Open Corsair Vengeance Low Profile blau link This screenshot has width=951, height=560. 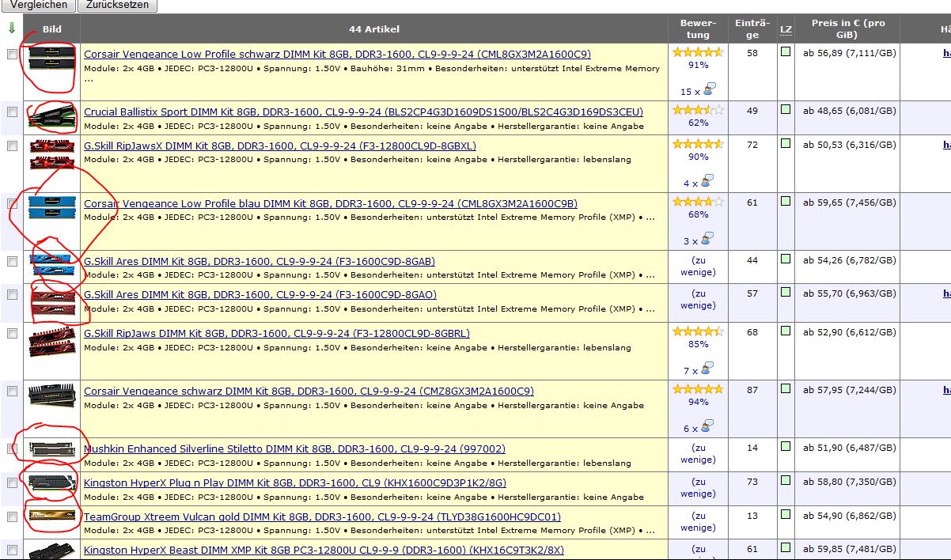point(331,204)
